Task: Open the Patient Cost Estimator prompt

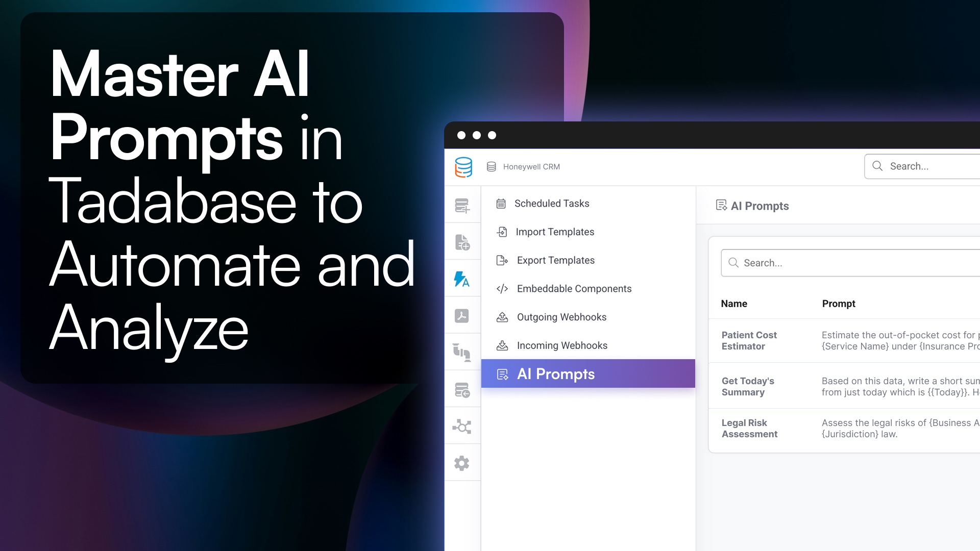Action: [x=749, y=340]
